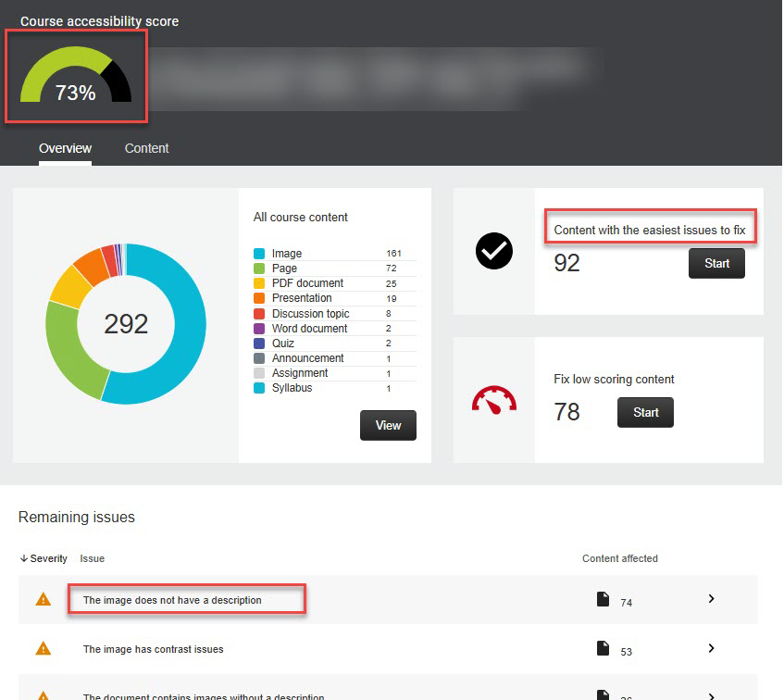This screenshot has height=700, width=784.
Task: Click the Quiz legend label
Action: point(282,344)
